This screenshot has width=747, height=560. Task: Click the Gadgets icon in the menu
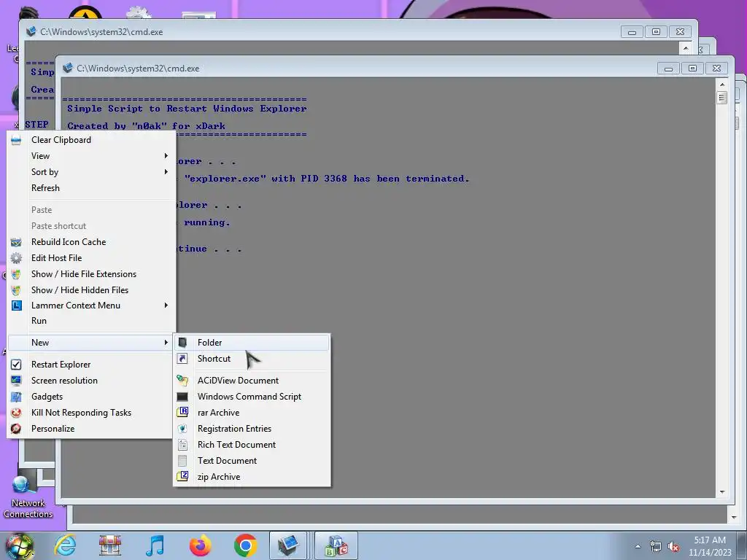tap(16, 397)
